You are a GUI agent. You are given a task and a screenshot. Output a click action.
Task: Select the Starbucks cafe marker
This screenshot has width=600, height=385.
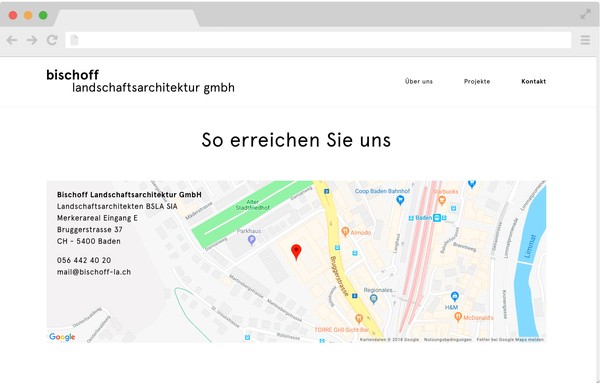(442, 200)
